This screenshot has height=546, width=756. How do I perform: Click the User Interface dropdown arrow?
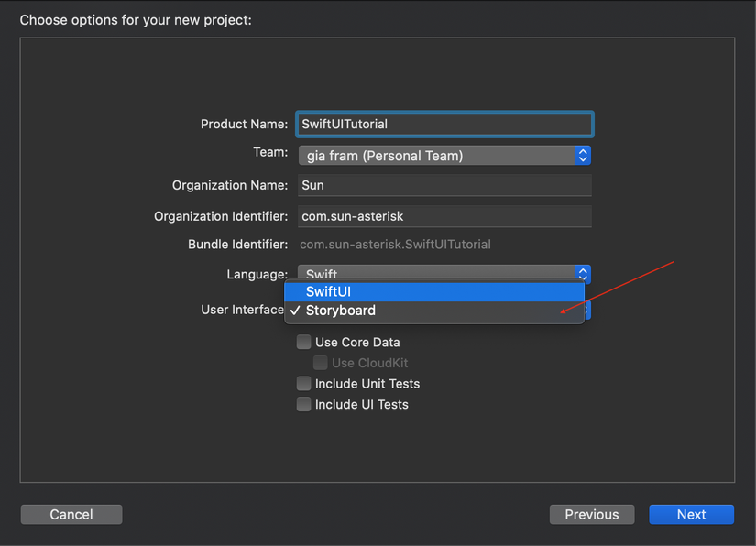tap(587, 311)
